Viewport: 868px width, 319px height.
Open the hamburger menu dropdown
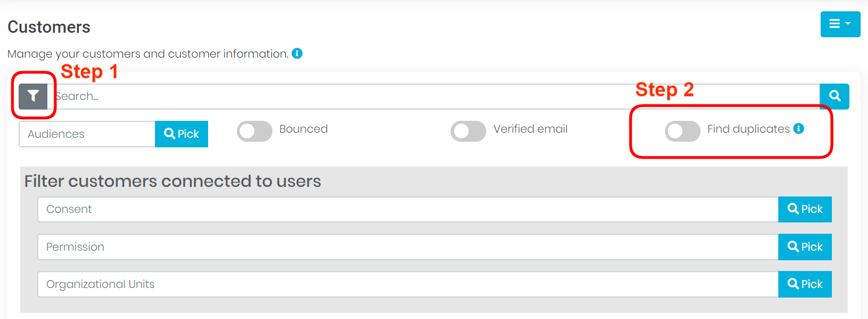[x=840, y=24]
